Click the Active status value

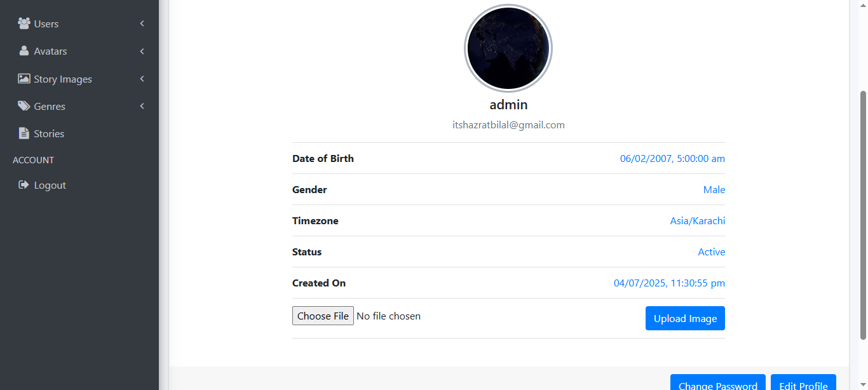click(712, 252)
